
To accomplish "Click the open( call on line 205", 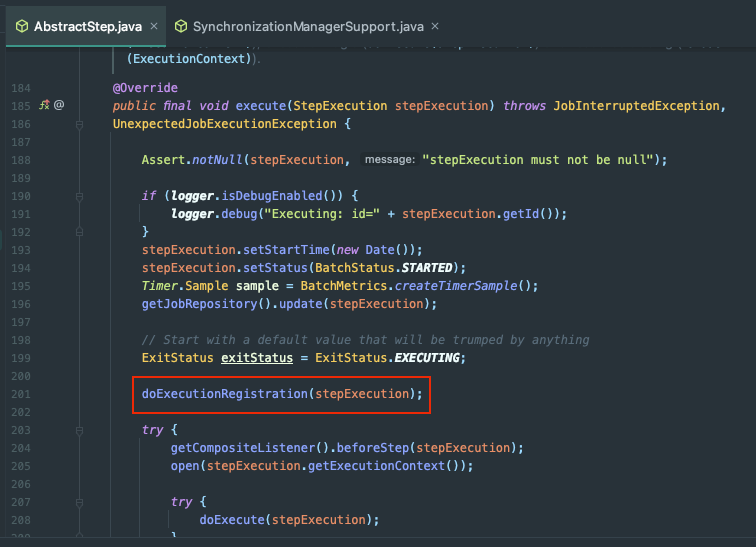I will [185, 466].
